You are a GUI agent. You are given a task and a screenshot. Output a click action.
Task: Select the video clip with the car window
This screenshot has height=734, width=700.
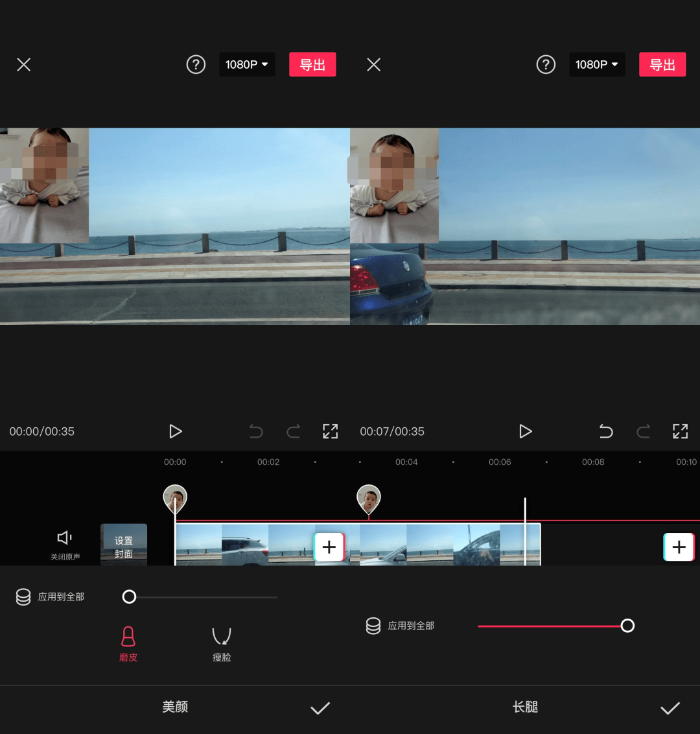(x=476, y=545)
